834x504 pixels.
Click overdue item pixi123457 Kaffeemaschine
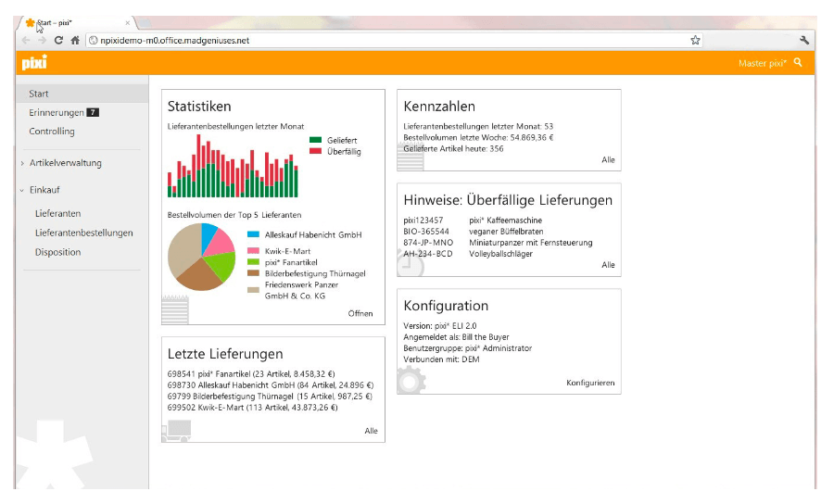pyautogui.click(x=473, y=220)
